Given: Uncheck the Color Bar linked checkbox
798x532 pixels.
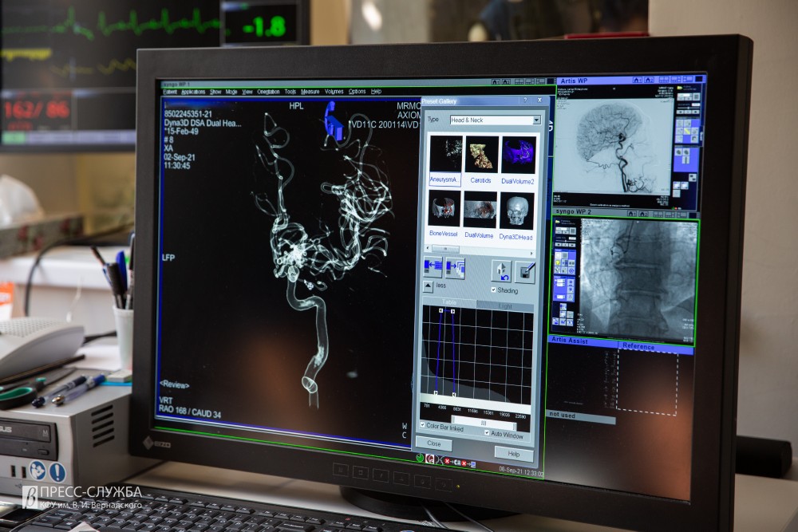Looking at the screenshot, I should (423, 427).
